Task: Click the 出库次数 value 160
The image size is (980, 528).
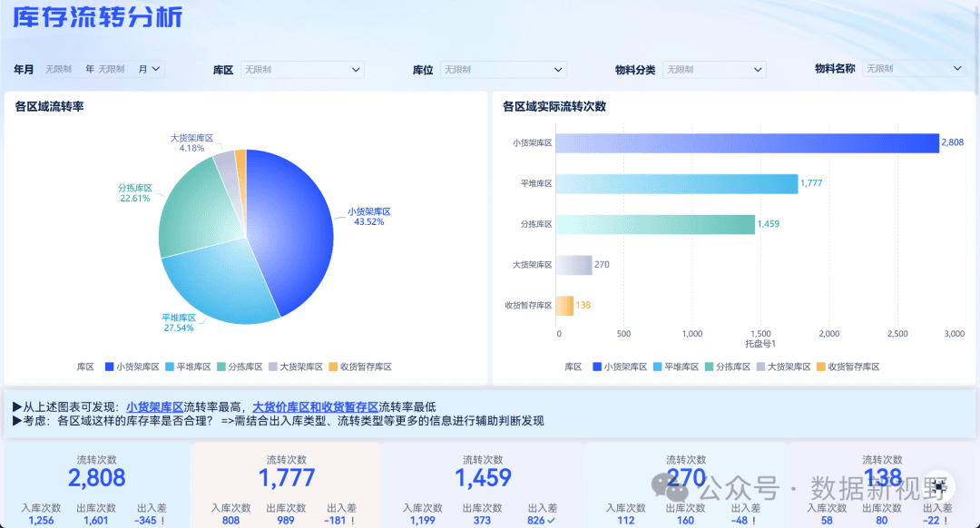Action: coord(686,520)
